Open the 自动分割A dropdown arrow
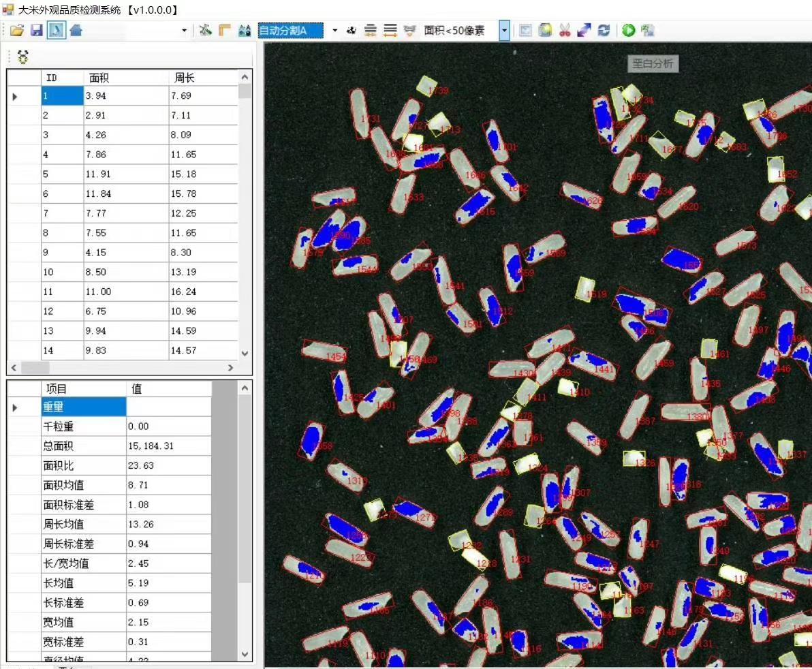This screenshot has height=669, width=812. click(x=334, y=31)
